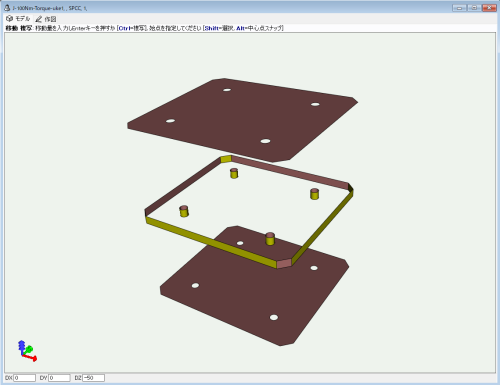Click the XYZ axis orientation indicator
Viewport: 500px width, 385px height.
tap(27, 351)
